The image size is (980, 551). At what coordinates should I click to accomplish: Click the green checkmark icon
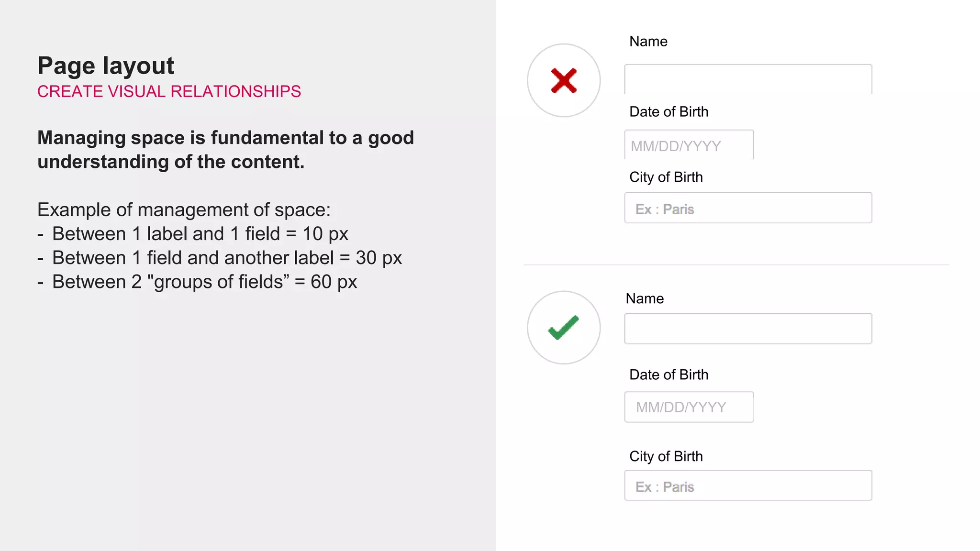pos(563,328)
